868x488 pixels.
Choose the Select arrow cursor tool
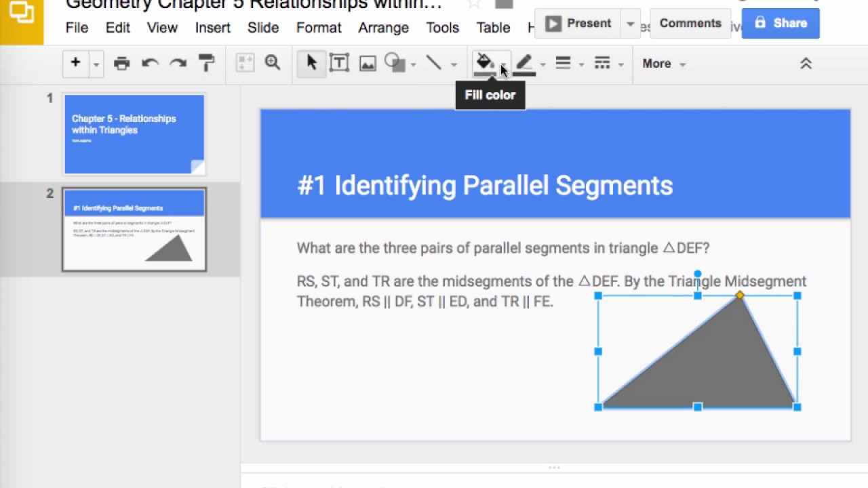click(311, 63)
